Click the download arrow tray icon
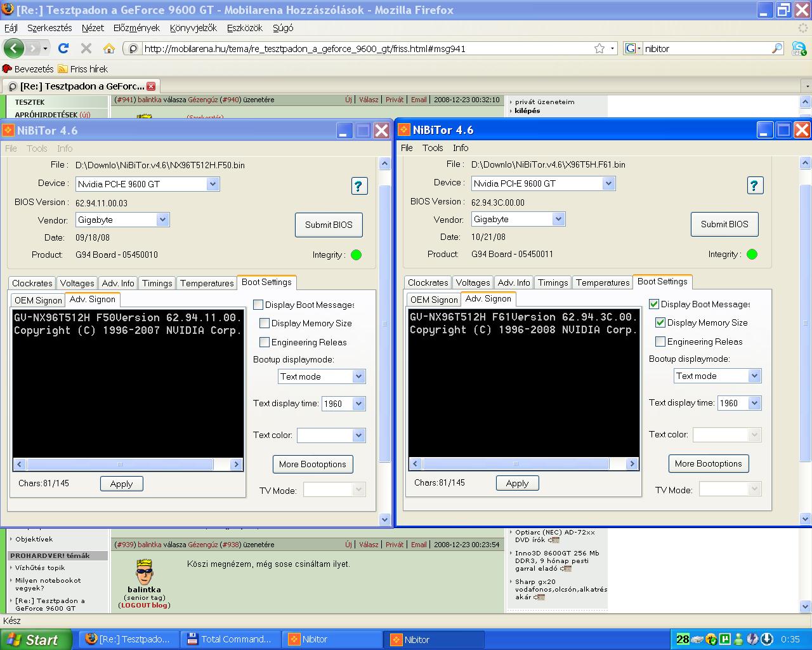The height and width of the screenshot is (650, 812). pyautogui.click(x=766, y=639)
